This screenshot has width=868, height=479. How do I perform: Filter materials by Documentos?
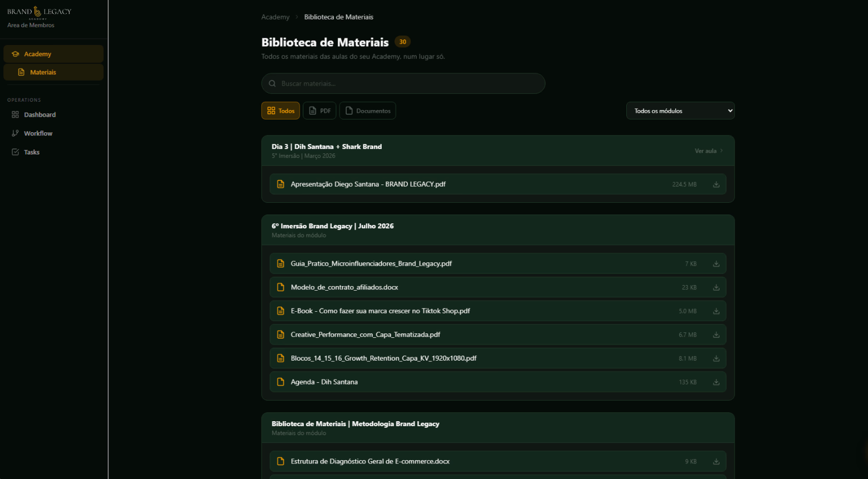[x=367, y=111]
